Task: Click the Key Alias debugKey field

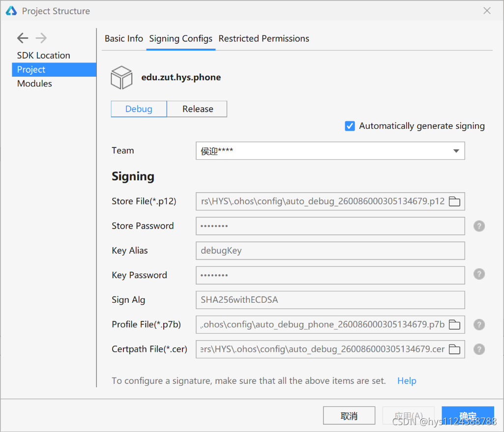Action: point(330,251)
